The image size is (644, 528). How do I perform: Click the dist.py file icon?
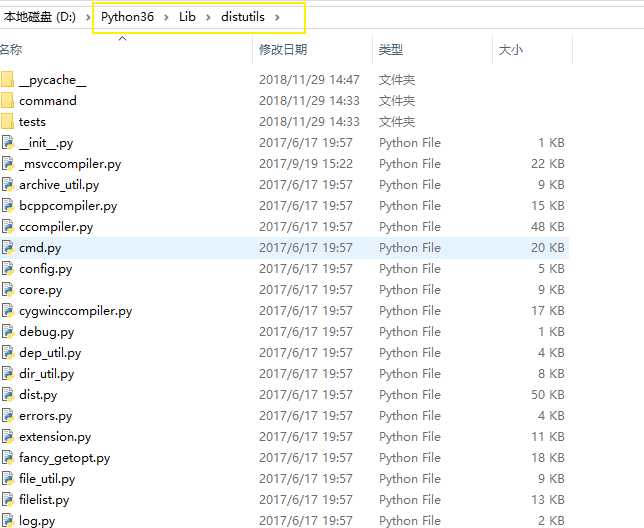(x=7, y=394)
